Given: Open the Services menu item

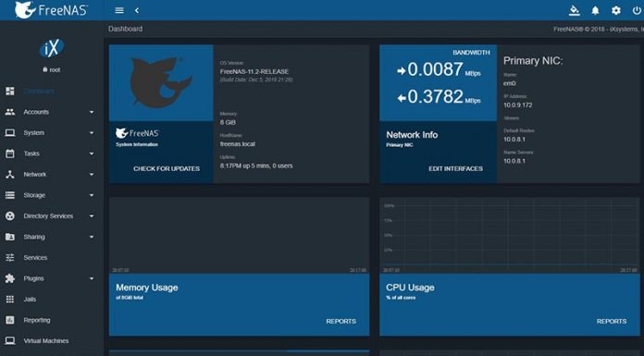Looking at the screenshot, I should [x=52, y=257].
